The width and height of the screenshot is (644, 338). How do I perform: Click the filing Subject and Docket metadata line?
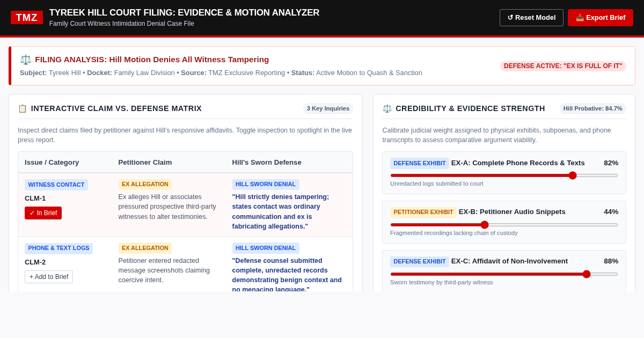point(221,73)
